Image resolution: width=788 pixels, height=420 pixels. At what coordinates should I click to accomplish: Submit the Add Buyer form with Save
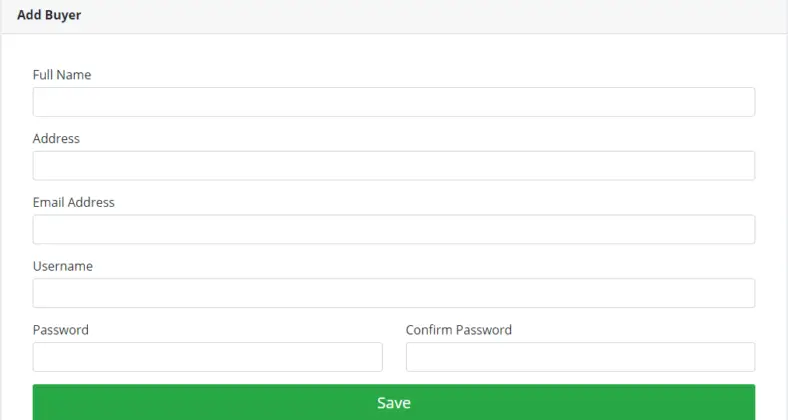tap(393, 402)
